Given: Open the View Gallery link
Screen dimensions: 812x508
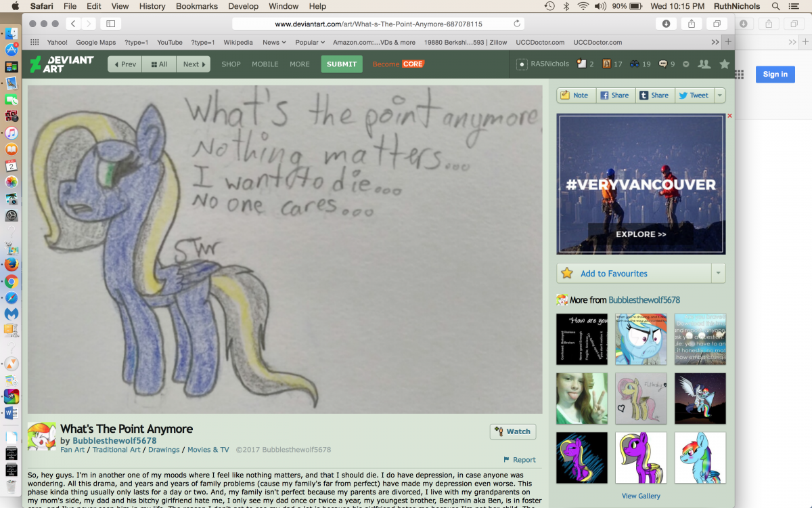Looking at the screenshot, I should [x=641, y=496].
